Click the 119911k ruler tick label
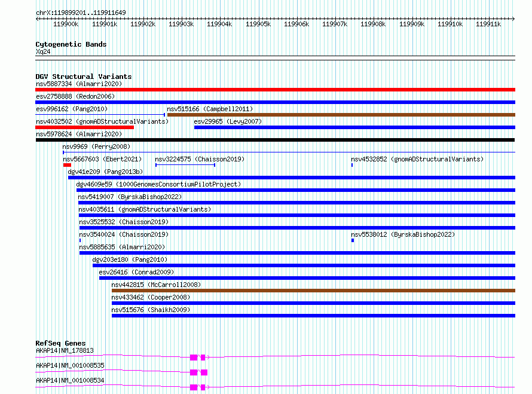 coord(488,24)
